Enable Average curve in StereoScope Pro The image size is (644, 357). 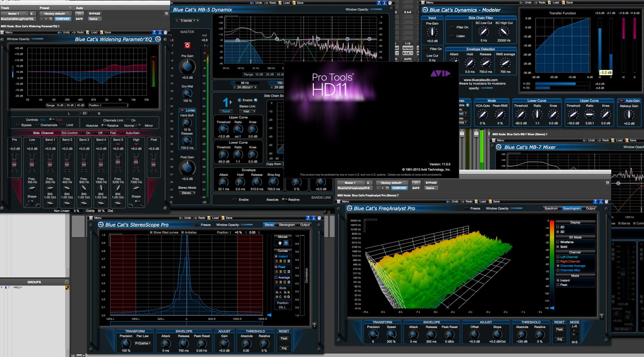pos(276,277)
